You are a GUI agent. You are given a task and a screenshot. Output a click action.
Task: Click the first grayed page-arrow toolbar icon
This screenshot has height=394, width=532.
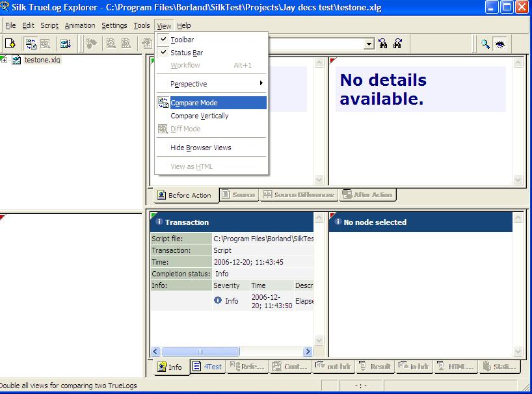[111, 44]
